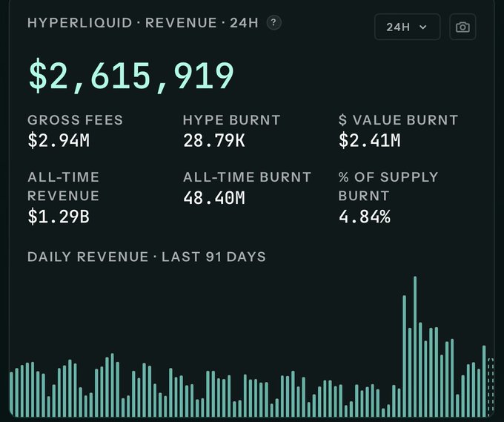Click the HYPE BURNT label
The width and height of the screenshot is (504, 422).
pos(231,120)
